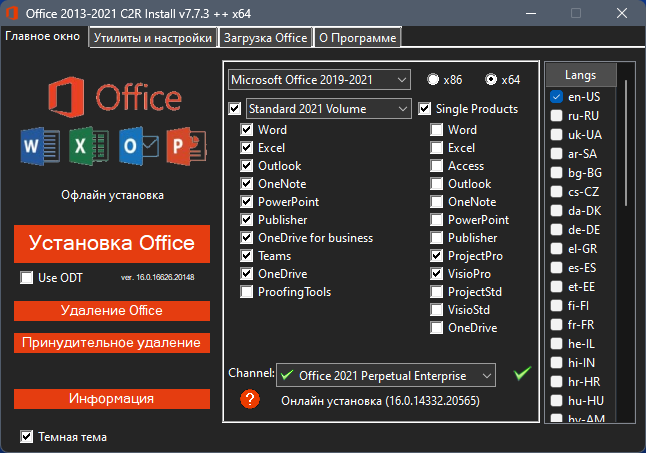Click the Word application icon
Image resolution: width=646 pixels, height=453 pixels.
tap(40, 147)
